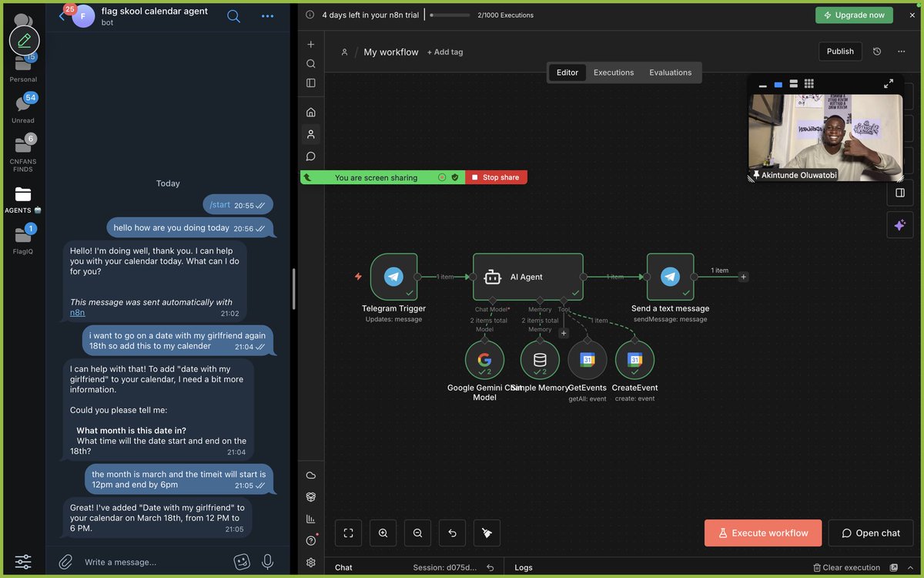Click the n8n sidebar plus create icon
Image resolution: width=924 pixels, height=578 pixels.
(x=311, y=45)
